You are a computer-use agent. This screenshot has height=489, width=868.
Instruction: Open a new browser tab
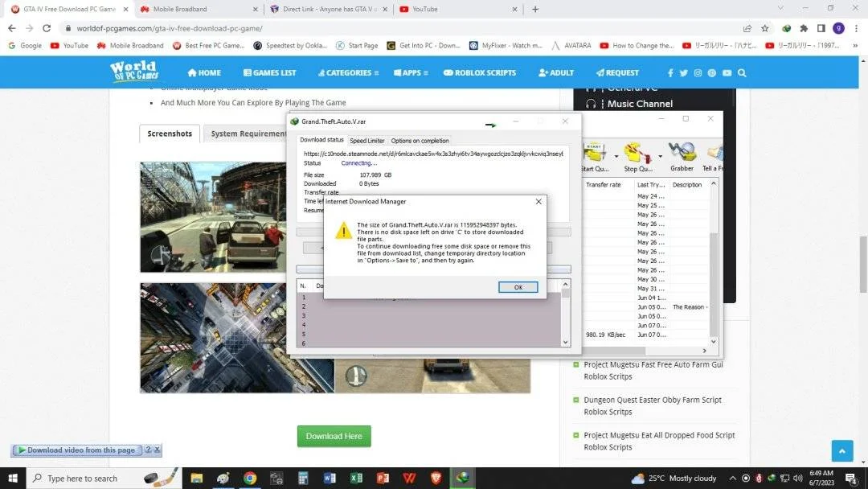pyautogui.click(x=534, y=9)
